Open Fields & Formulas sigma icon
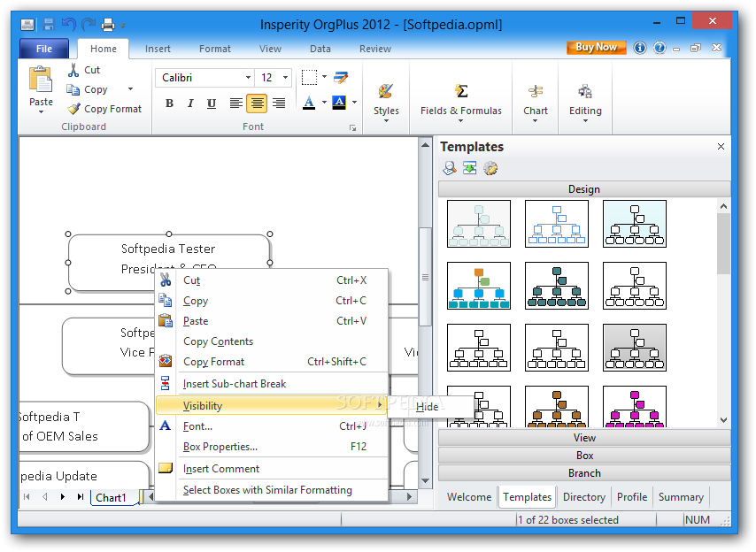 [x=461, y=90]
